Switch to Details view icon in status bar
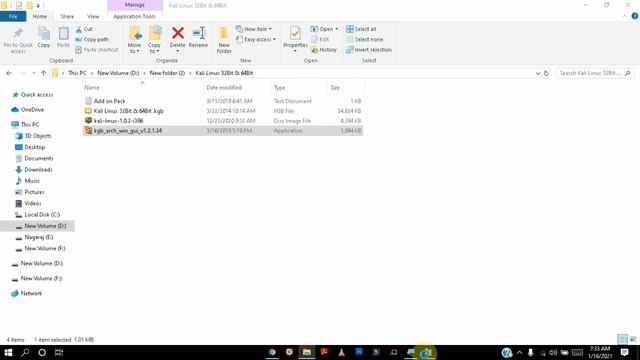Image resolution: width=640 pixels, height=360 pixels. point(622,339)
